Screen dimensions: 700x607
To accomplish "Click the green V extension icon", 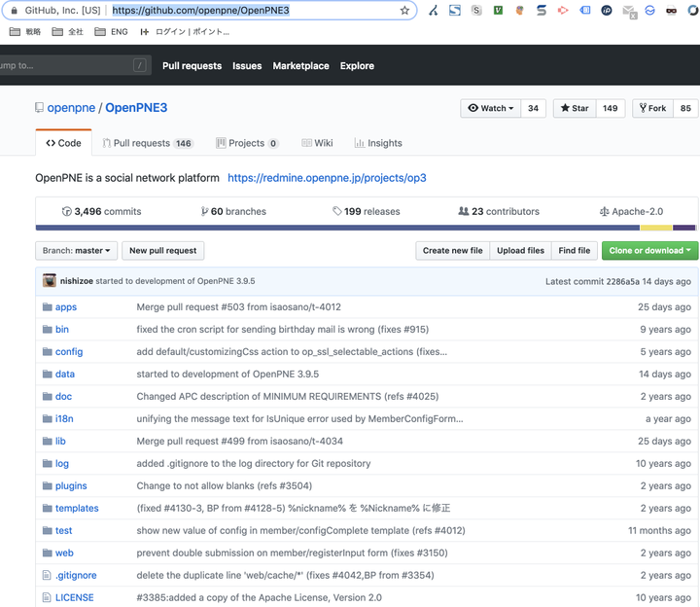I will point(498,10).
